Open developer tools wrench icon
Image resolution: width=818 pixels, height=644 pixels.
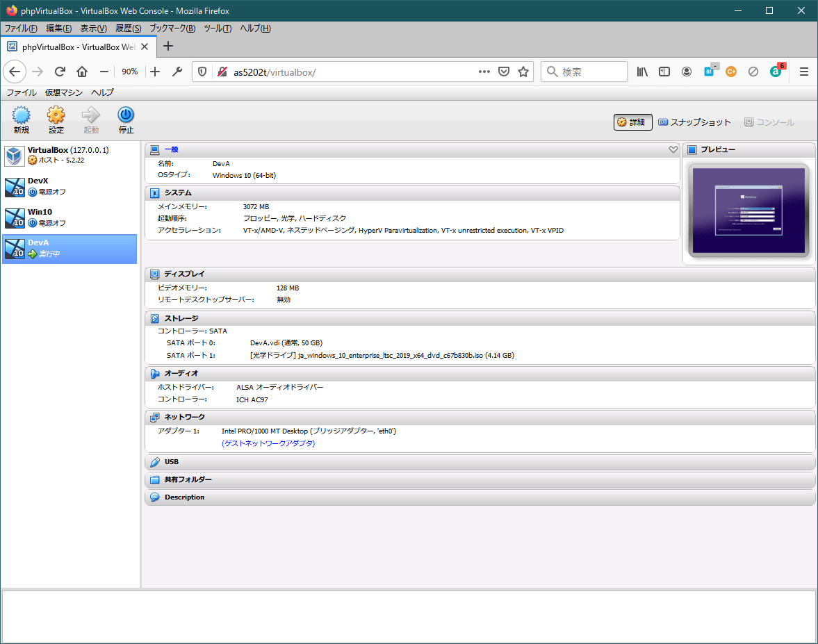pos(177,72)
